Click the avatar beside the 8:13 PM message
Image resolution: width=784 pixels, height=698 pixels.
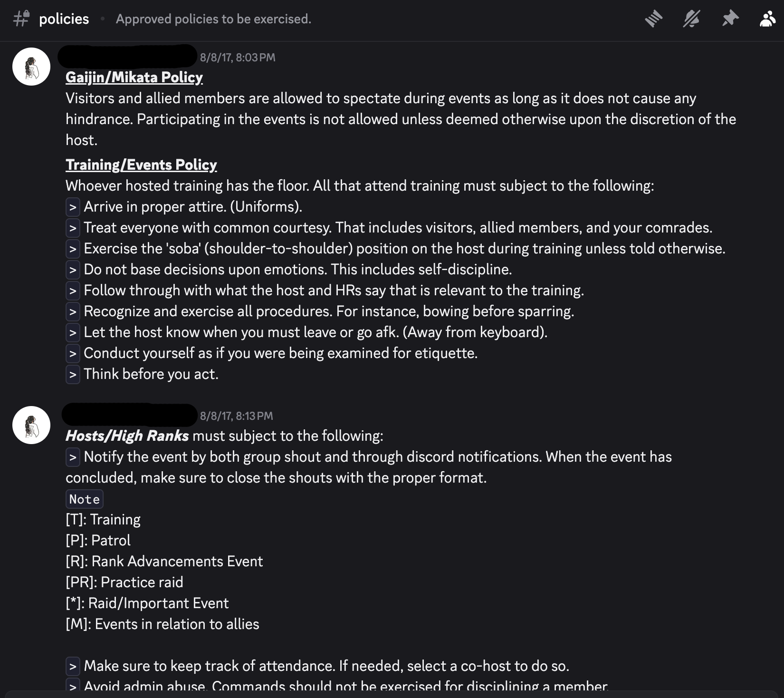[x=30, y=425]
